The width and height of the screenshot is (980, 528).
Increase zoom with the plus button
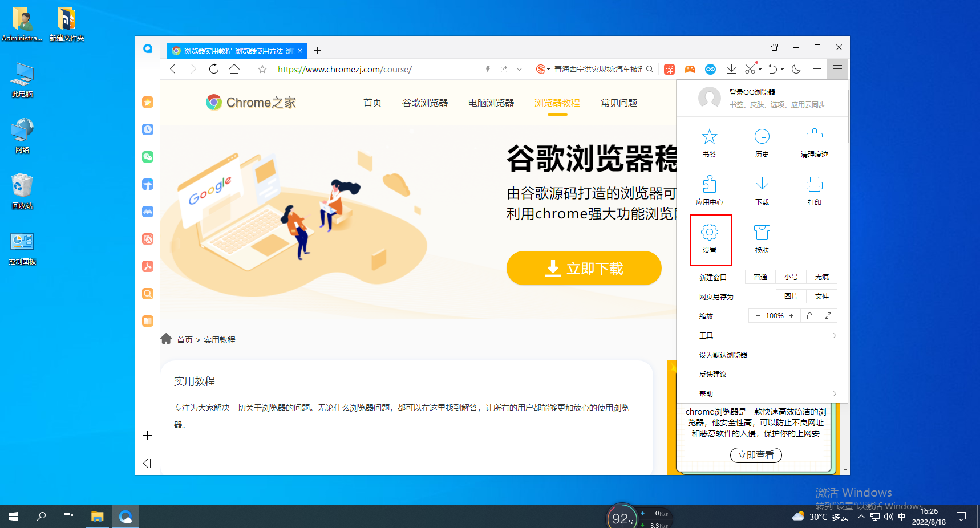[791, 315]
